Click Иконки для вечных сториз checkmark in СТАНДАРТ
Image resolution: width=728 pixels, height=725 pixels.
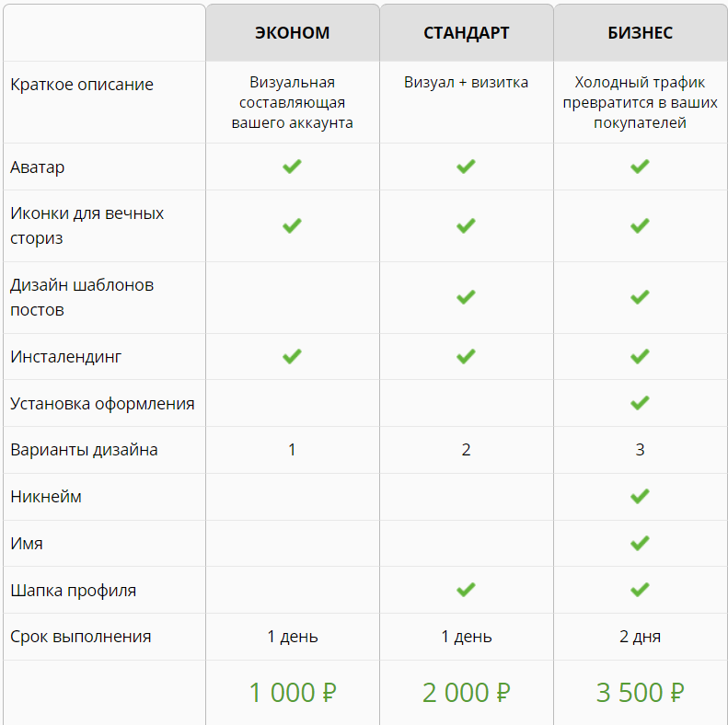click(466, 225)
